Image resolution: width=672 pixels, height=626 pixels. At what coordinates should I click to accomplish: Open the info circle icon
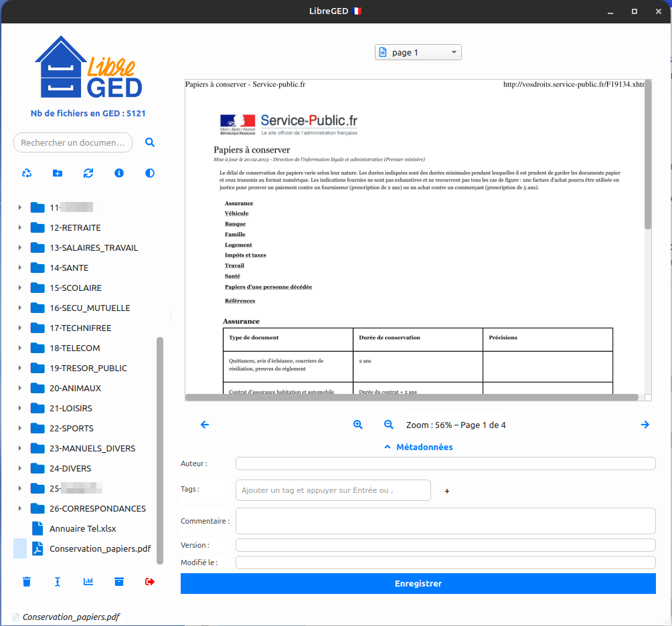pos(119,173)
